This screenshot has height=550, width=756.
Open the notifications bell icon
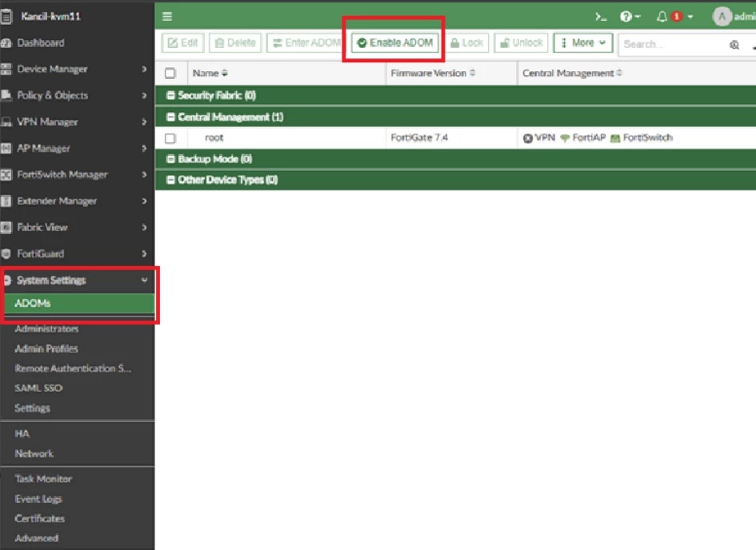(x=662, y=17)
